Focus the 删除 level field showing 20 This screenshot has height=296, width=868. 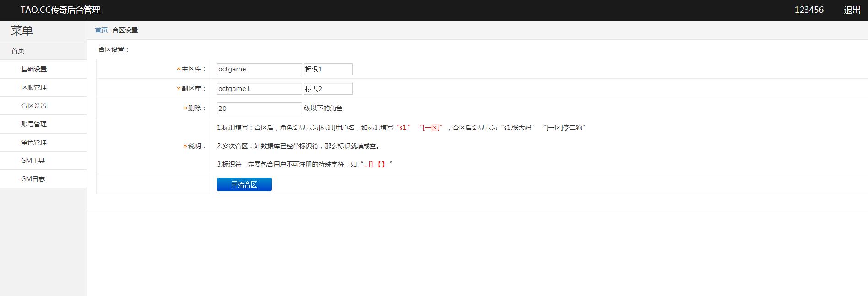click(259, 108)
